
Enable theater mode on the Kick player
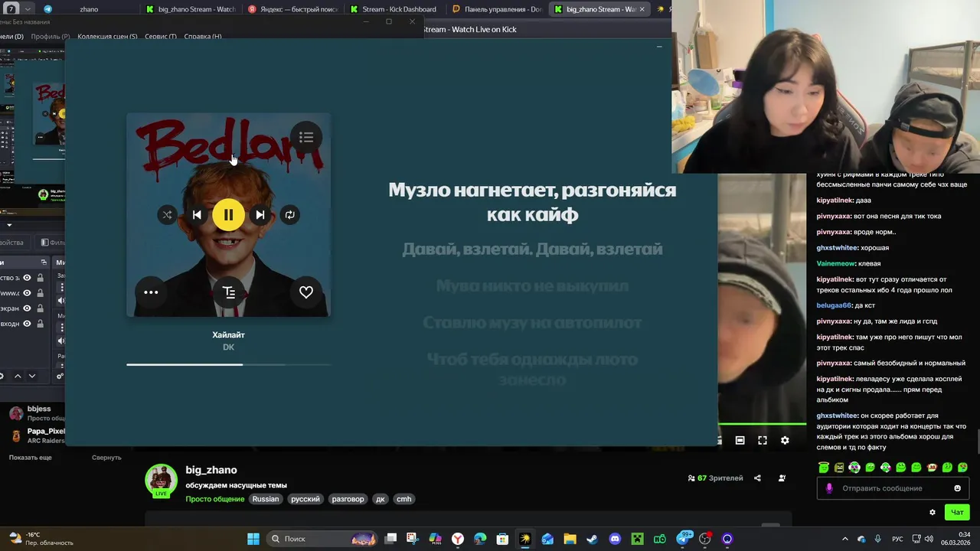coord(740,440)
